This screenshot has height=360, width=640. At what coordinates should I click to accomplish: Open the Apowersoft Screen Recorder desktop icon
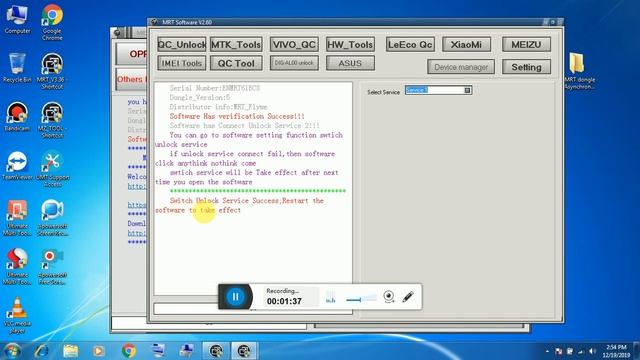coord(52,218)
